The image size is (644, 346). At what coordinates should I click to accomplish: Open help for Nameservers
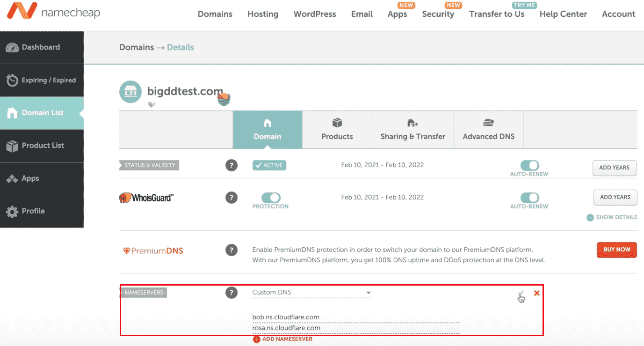(x=232, y=293)
